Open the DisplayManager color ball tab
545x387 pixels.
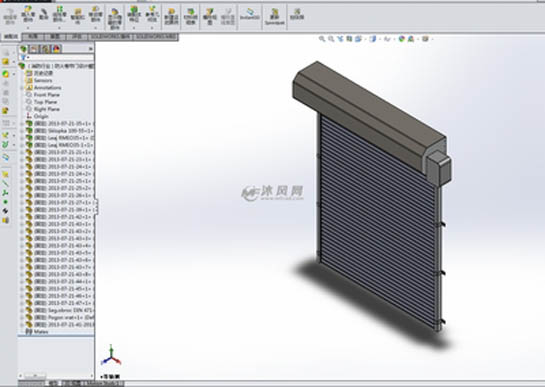coord(57,49)
